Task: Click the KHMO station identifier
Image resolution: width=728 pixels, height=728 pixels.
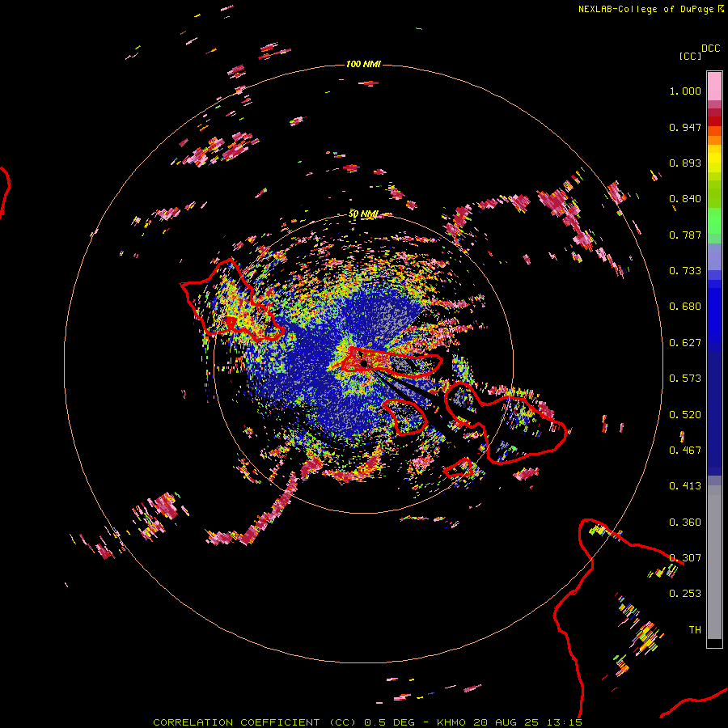Action: click(451, 722)
